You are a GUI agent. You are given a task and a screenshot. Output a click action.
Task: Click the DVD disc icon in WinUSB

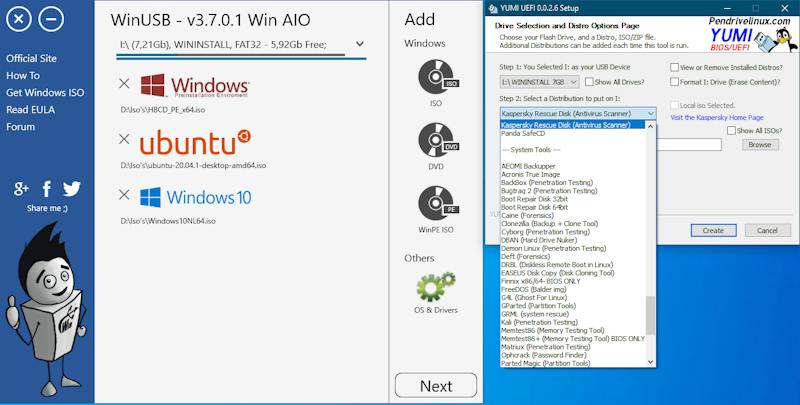pos(438,140)
